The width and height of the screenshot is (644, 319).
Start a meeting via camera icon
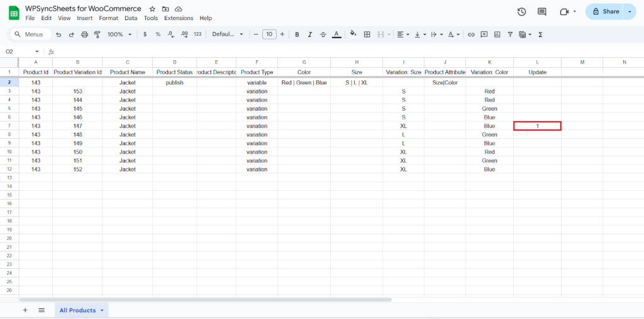(x=564, y=12)
